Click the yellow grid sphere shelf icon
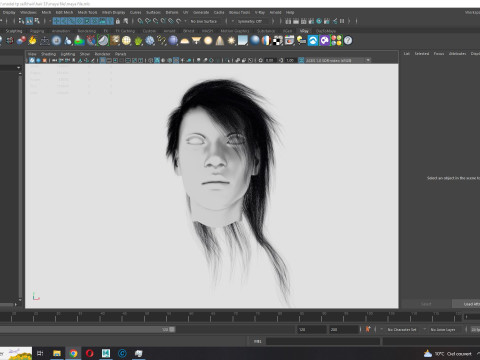 tap(126, 41)
